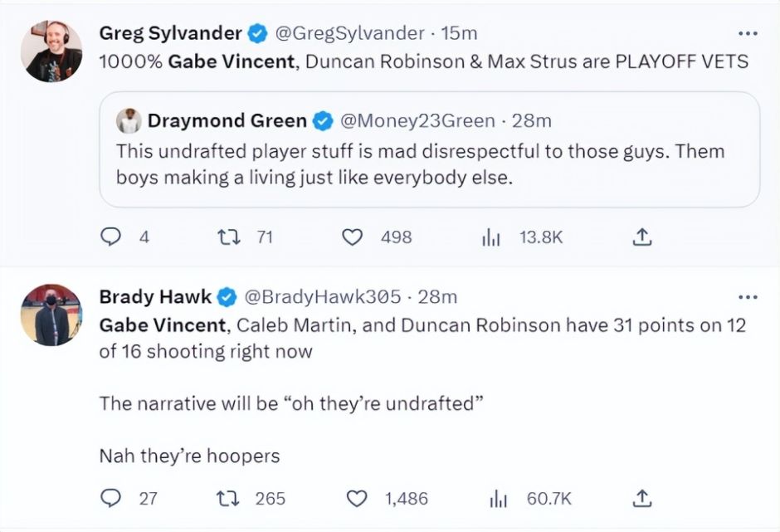View analytics on Greg Sylvander's tweet
The width and height of the screenshot is (780, 532).
click(490, 237)
